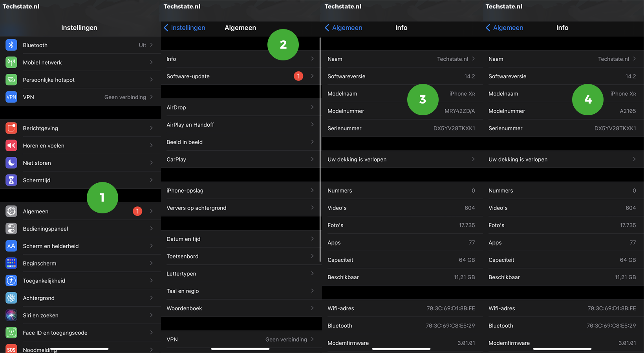The width and height of the screenshot is (644, 353).
Task: Tap the Modelnummer MRY42ZD/A value
Action: [459, 111]
